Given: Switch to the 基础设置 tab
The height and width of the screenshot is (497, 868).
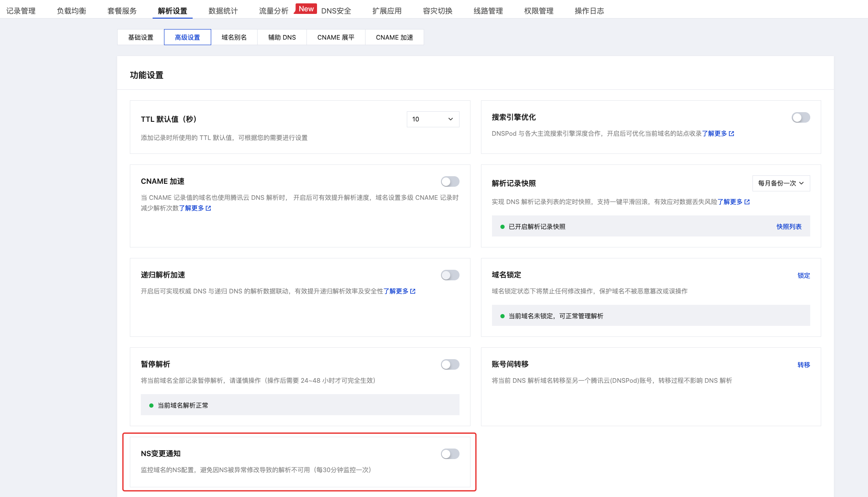Looking at the screenshot, I should [x=141, y=38].
